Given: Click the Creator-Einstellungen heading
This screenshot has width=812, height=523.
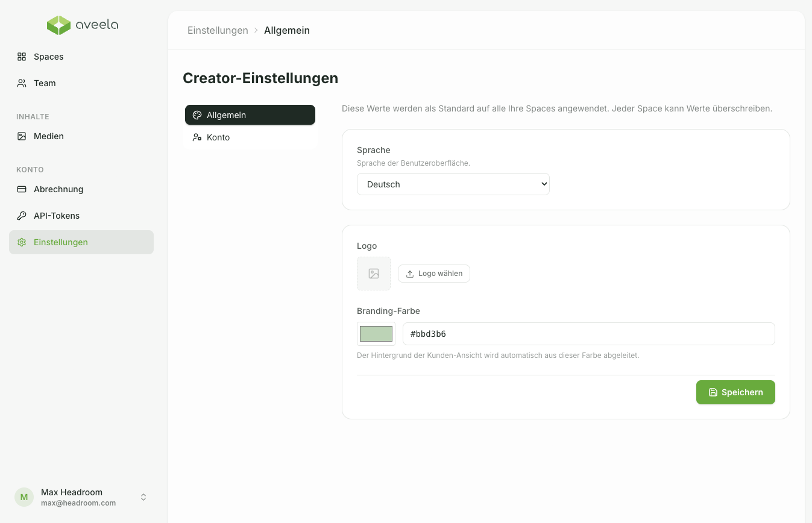Looking at the screenshot, I should pos(260,78).
